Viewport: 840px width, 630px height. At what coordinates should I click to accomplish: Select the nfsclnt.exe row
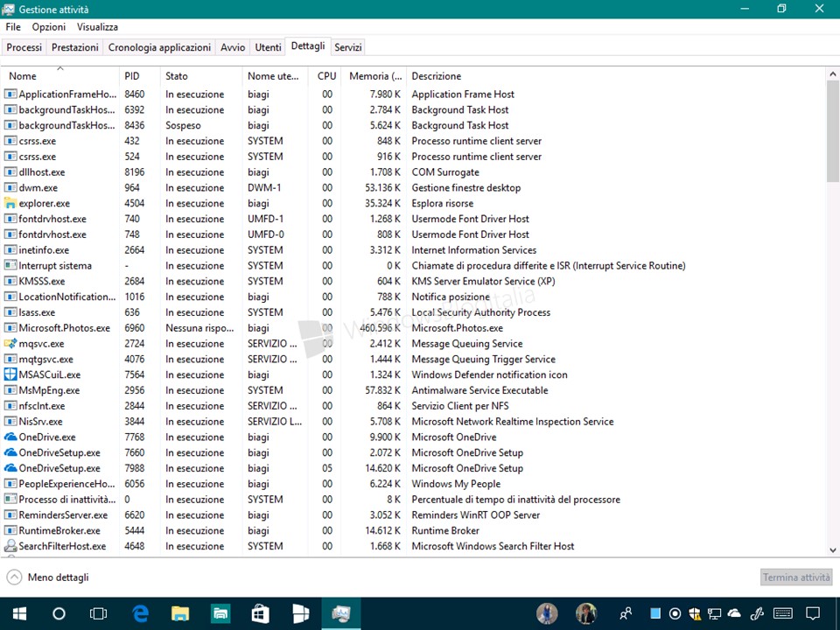(413, 406)
